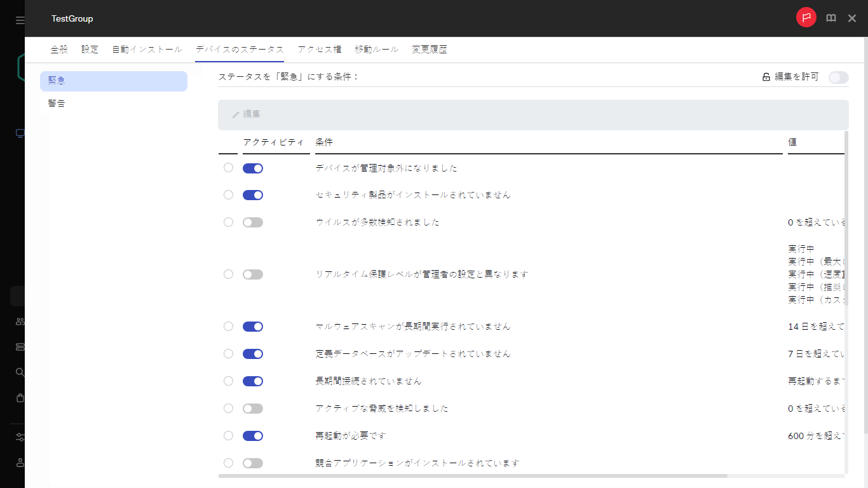
Task: Click the sliders settings icon in the sidebar
Action: pyautogui.click(x=19, y=437)
